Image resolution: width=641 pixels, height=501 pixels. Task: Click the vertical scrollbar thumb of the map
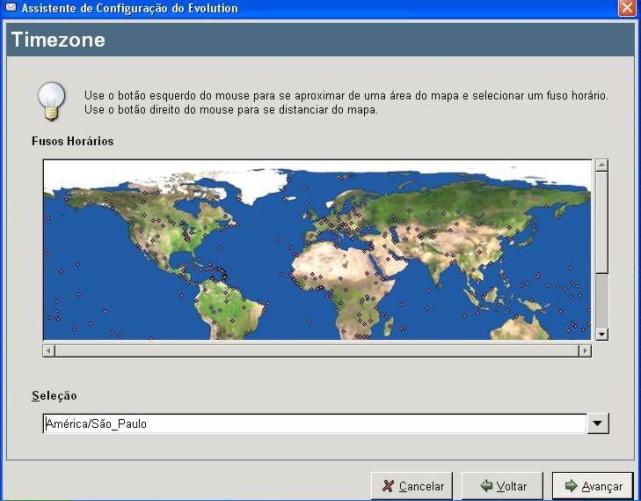point(601,222)
